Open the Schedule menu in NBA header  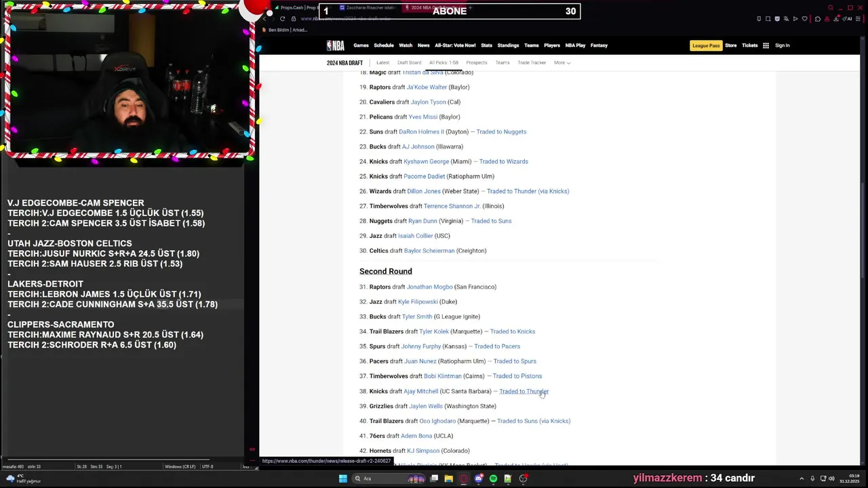384,45
